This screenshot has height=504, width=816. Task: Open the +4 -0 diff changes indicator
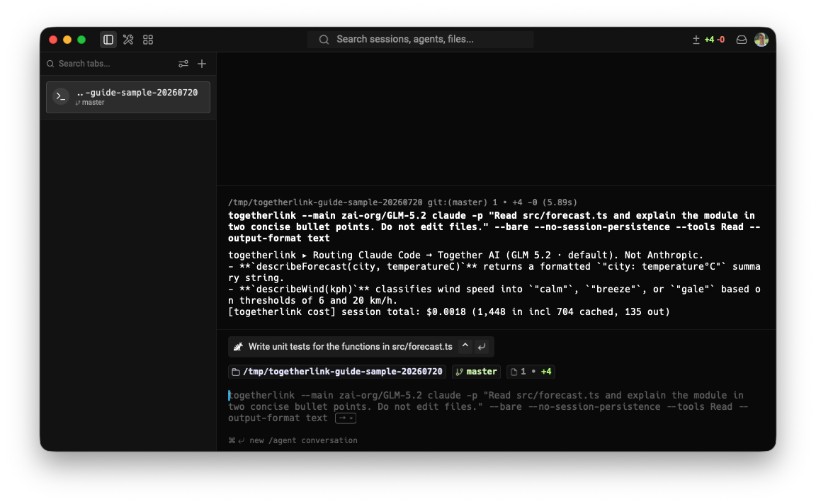(708, 40)
